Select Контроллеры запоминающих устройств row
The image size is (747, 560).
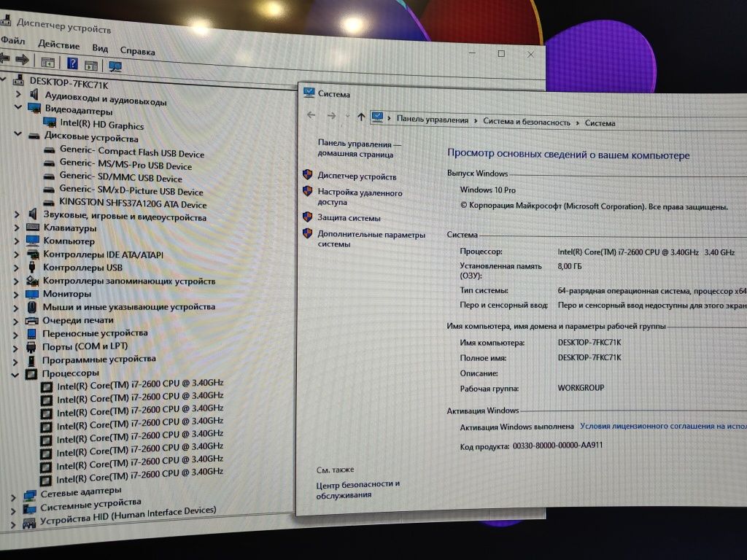coord(128,281)
